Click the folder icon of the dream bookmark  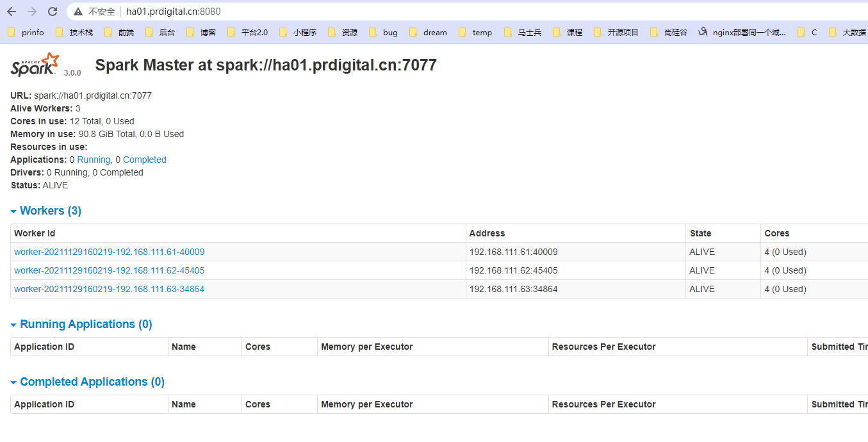coord(413,32)
